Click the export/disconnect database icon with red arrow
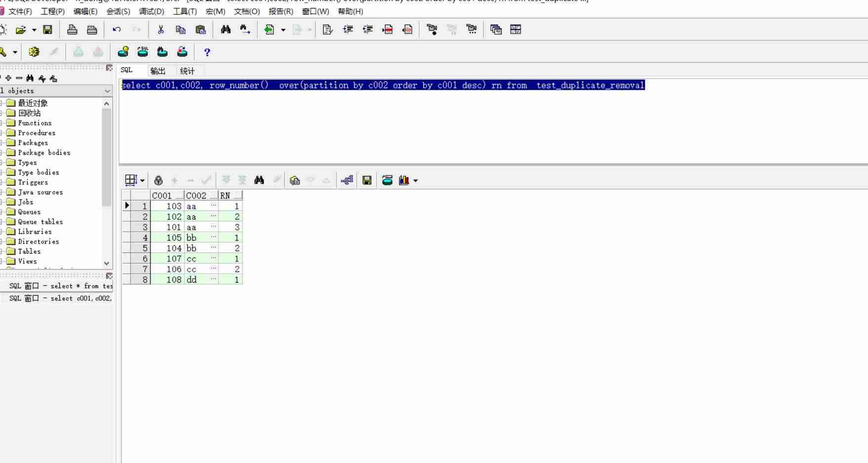Screen dimensions: 868x463 182,52
